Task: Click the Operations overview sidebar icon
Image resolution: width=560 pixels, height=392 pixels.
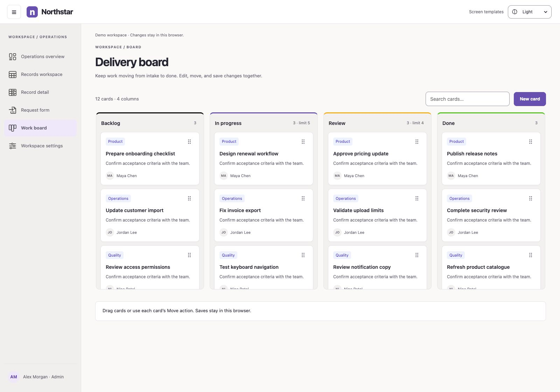Action: click(13, 57)
